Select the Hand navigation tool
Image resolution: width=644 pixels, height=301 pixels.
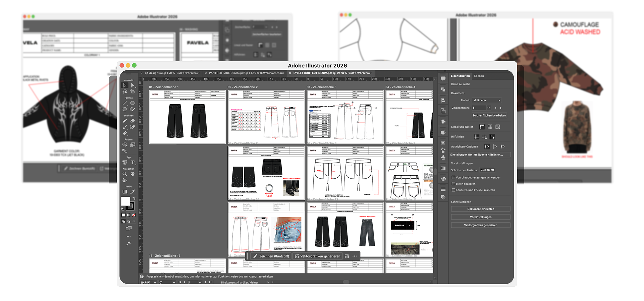tap(132, 174)
